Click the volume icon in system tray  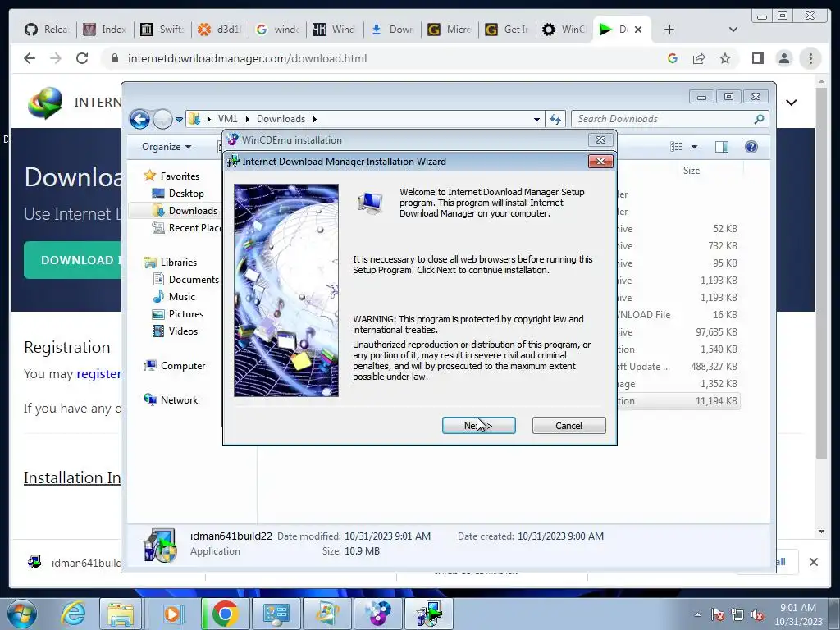tap(757, 614)
